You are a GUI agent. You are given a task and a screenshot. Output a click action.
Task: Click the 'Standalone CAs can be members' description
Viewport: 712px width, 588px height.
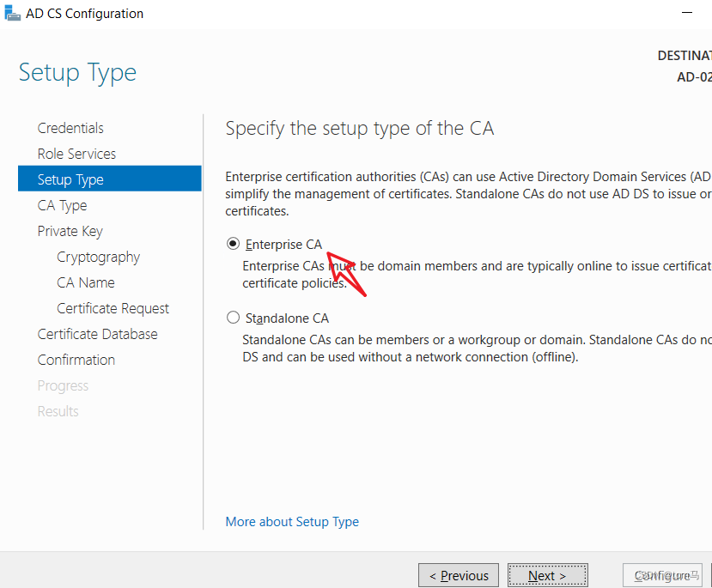pyautogui.click(x=477, y=349)
